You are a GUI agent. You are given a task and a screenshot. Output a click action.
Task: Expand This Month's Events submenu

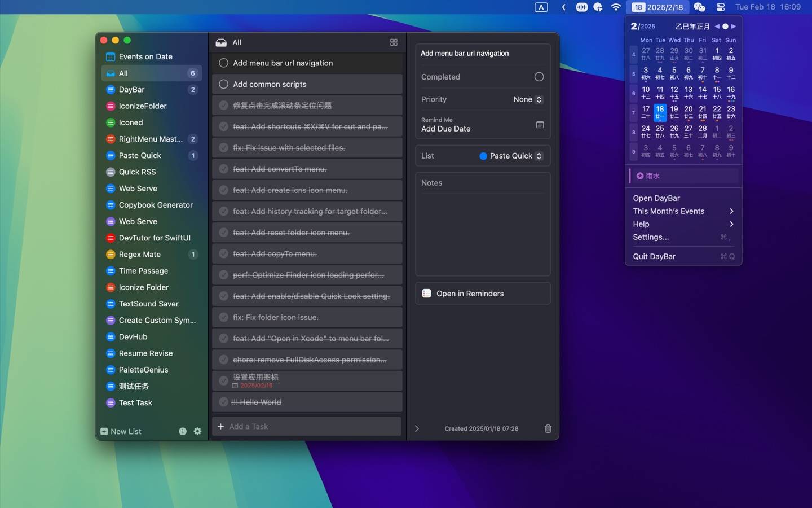click(683, 211)
